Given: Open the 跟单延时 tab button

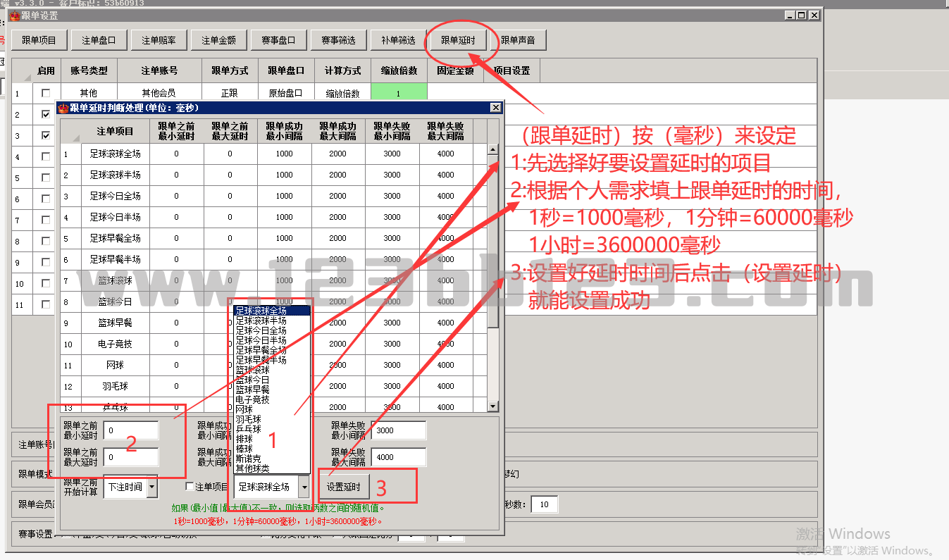Looking at the screenshot, I should [458, 41].
